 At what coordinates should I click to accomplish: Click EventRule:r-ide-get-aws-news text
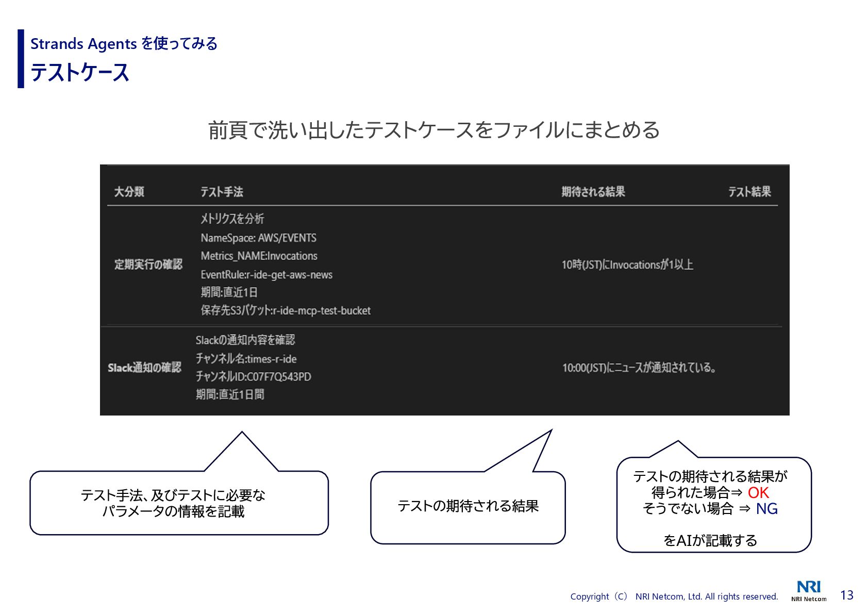pos(266,275)
